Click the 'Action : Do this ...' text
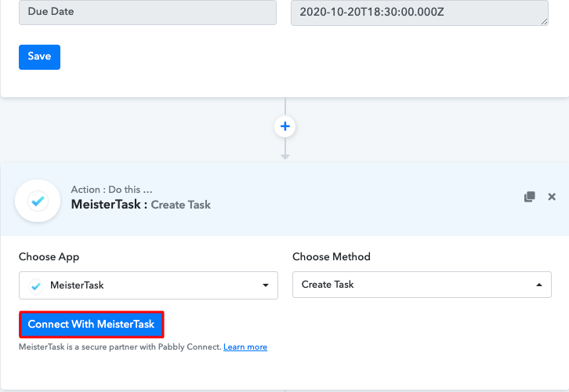569x392 pixels. 112,190
